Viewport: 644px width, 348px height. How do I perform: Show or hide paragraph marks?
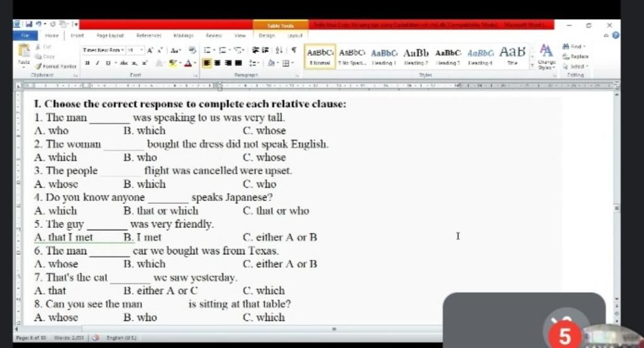(294, 50)
